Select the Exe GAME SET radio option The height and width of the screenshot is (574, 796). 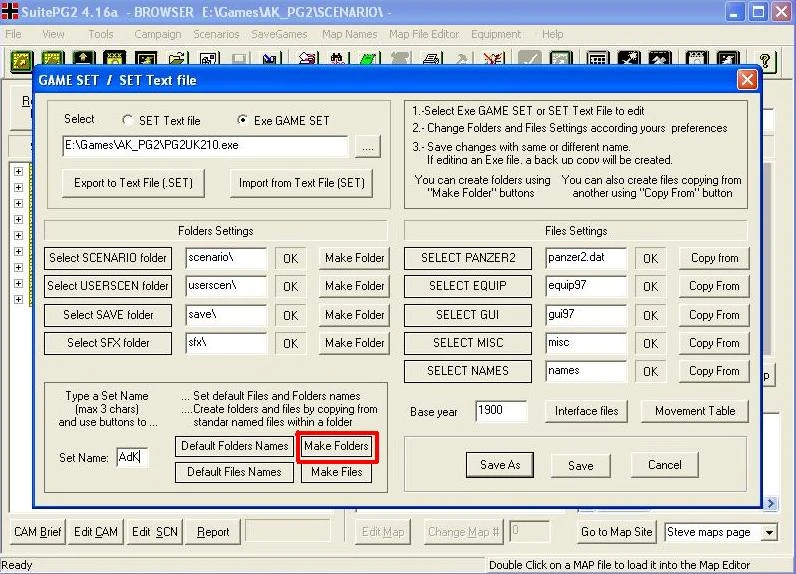pyautogui.click(x=243, y=120)
